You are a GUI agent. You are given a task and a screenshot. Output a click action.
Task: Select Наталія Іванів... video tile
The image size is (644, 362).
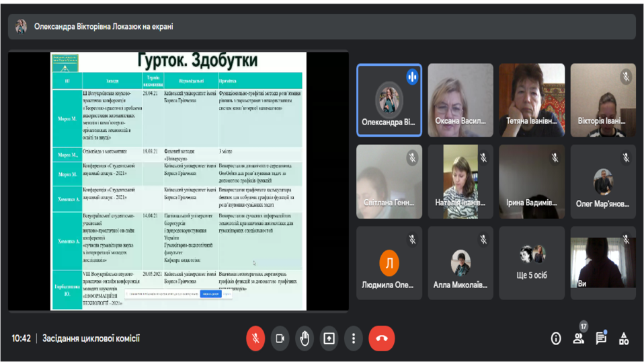(460, 181)
